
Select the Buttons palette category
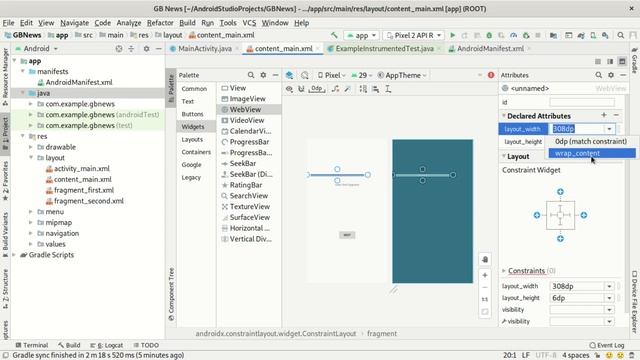(x=192, y=114)
